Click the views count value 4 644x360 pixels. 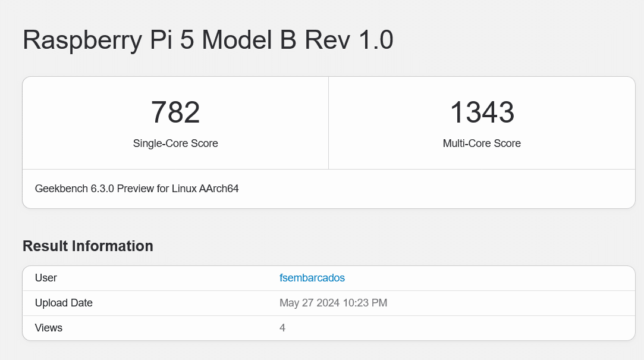tap(282, 328)
